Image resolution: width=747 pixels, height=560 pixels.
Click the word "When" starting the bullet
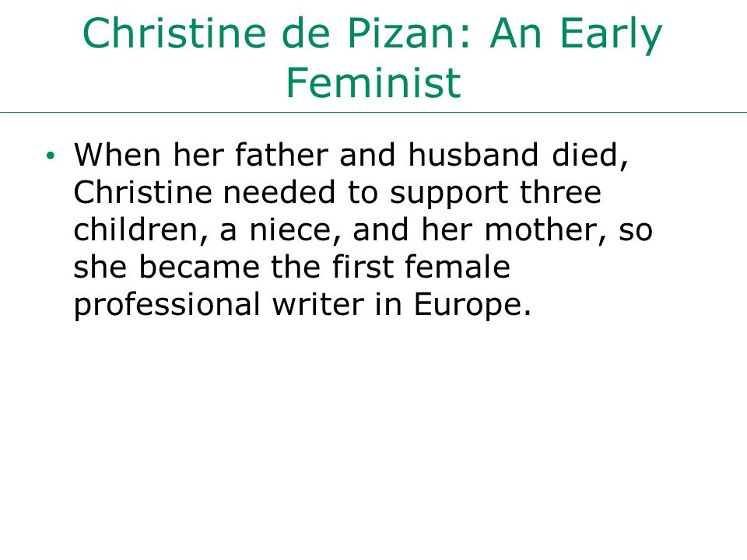(x=117, y=155)
